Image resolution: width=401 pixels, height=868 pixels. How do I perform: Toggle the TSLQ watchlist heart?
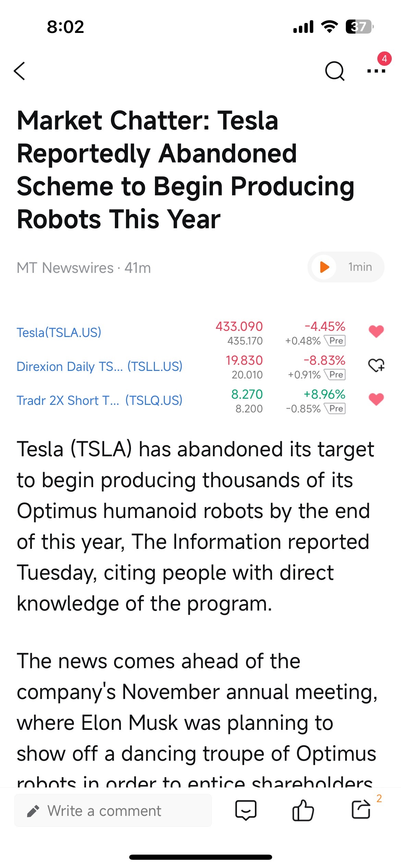[x=376, y=399]
